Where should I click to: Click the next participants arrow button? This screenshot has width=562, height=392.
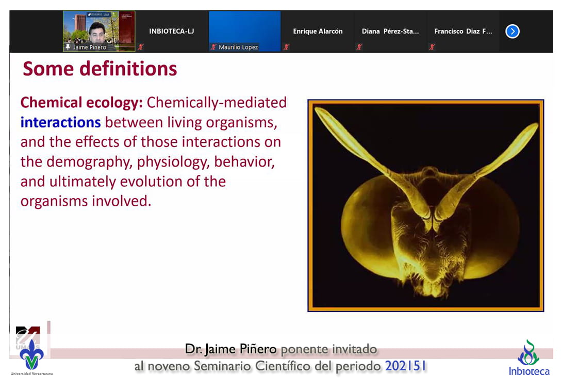tap(512, 31)
